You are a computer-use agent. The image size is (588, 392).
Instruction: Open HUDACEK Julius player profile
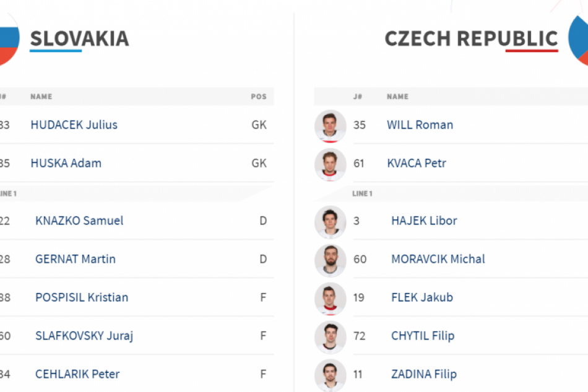[74, 125]
